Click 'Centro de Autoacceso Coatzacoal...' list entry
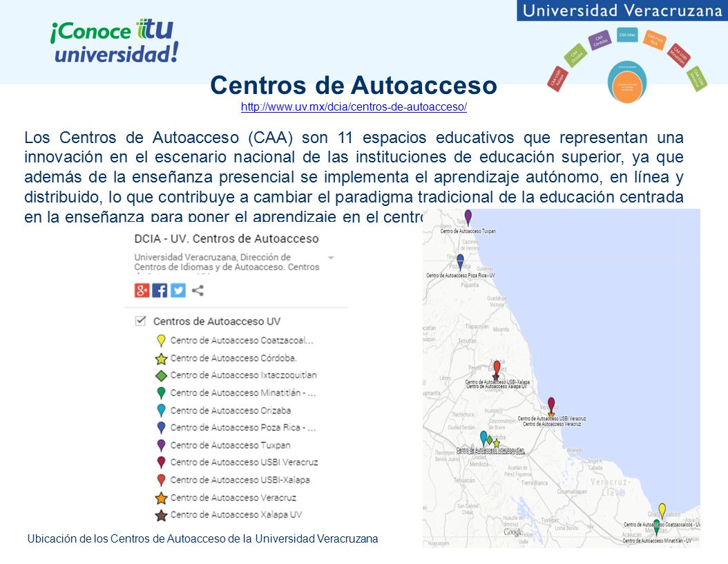Viewport: 728px width, 564px height. 242,341
